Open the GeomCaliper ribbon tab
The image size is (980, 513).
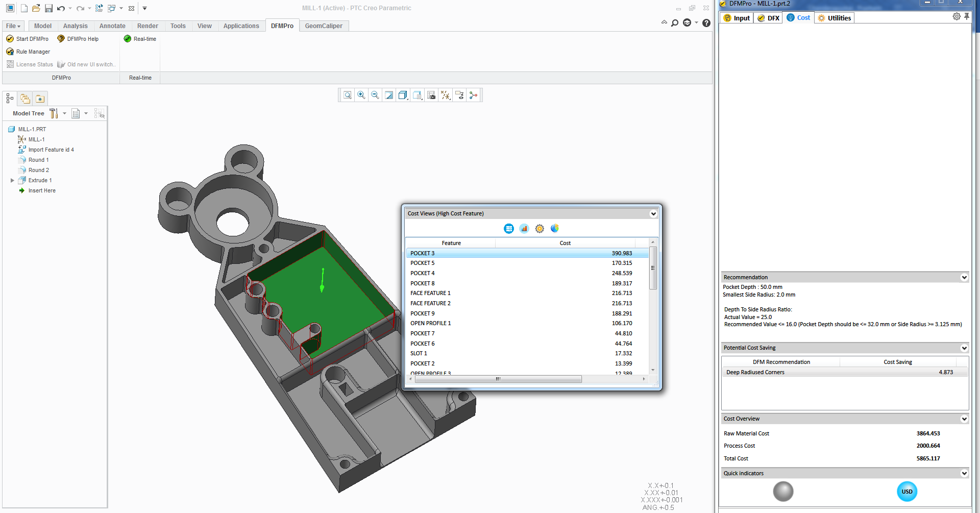pos(324,26)
